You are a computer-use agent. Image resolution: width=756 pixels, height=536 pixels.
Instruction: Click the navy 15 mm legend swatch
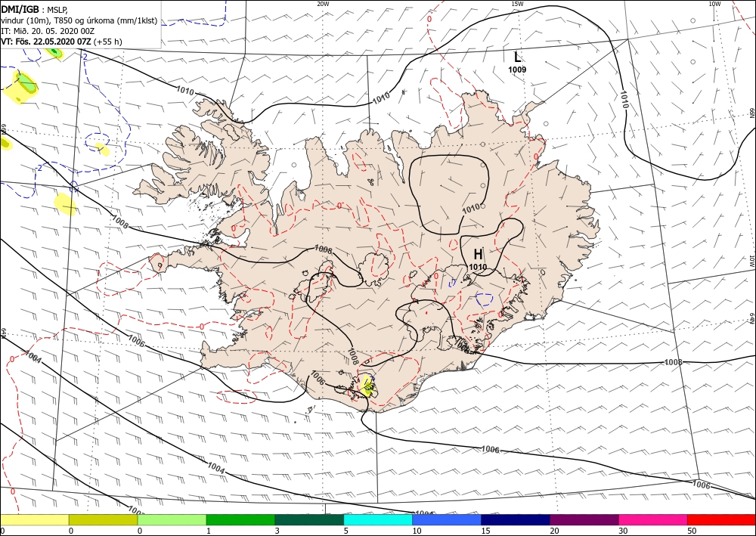(516, 519)
